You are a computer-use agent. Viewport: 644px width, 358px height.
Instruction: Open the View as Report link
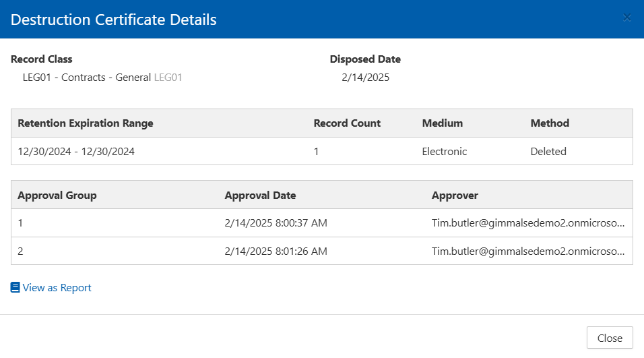click(x=57, y=288)
